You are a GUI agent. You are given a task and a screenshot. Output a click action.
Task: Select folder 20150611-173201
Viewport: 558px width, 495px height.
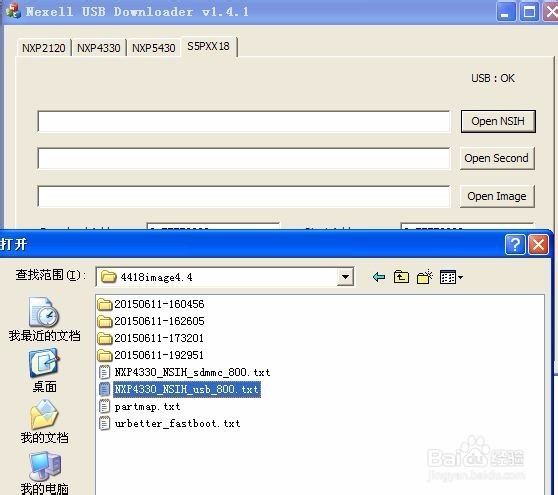coord(151,338)
